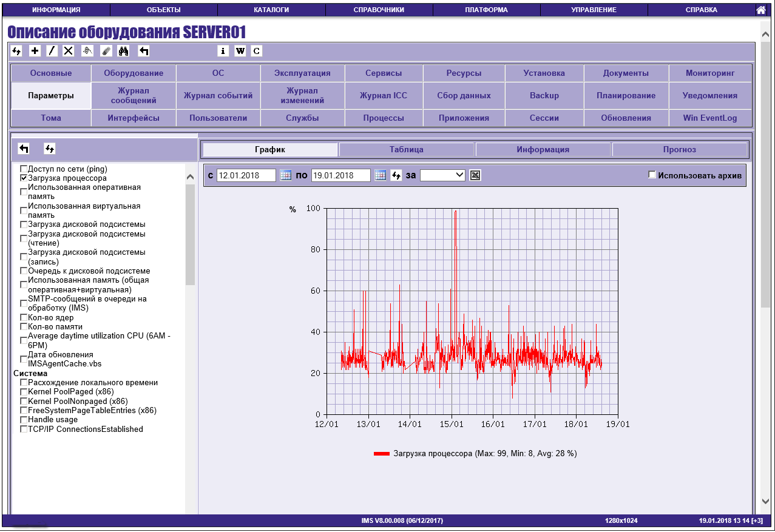
Task: Tick the Handle usage checkbox
Action: [24, 420]
